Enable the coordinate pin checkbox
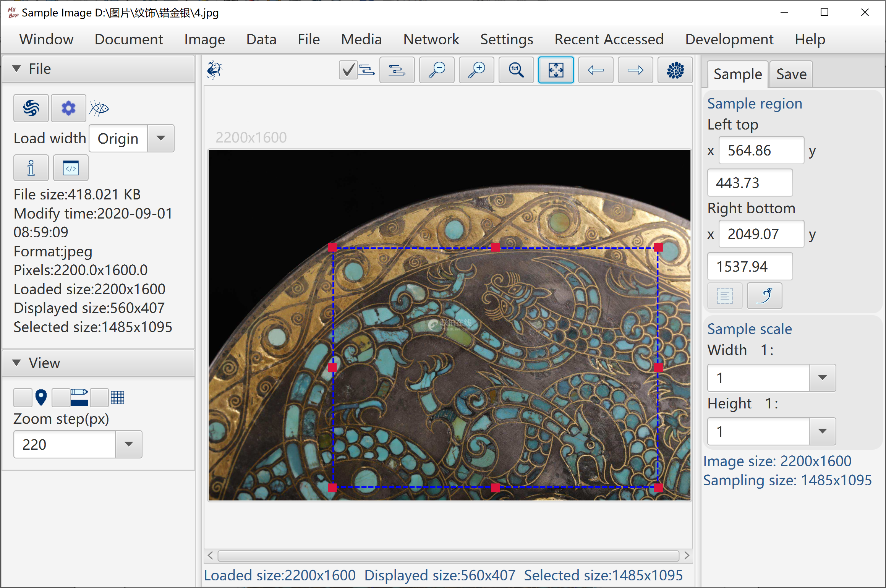Image resolution: width=886 pixels, height=588 pixels. coord(23,398)
